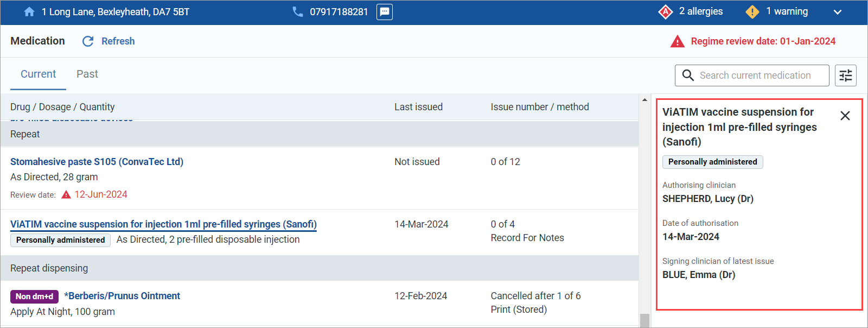868x328 pixels.
Task: Focus the Search current medication field
Action: [x=752, y=75]
